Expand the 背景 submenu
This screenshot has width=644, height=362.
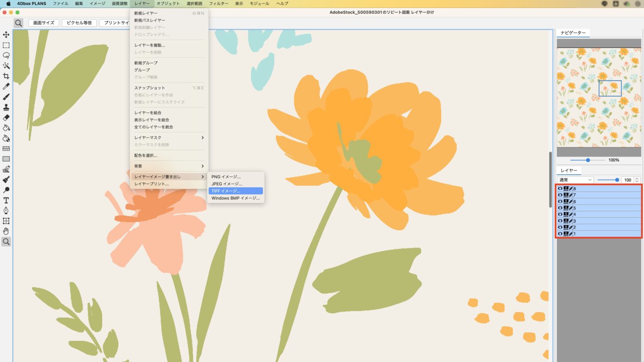[x=169, y=166]
